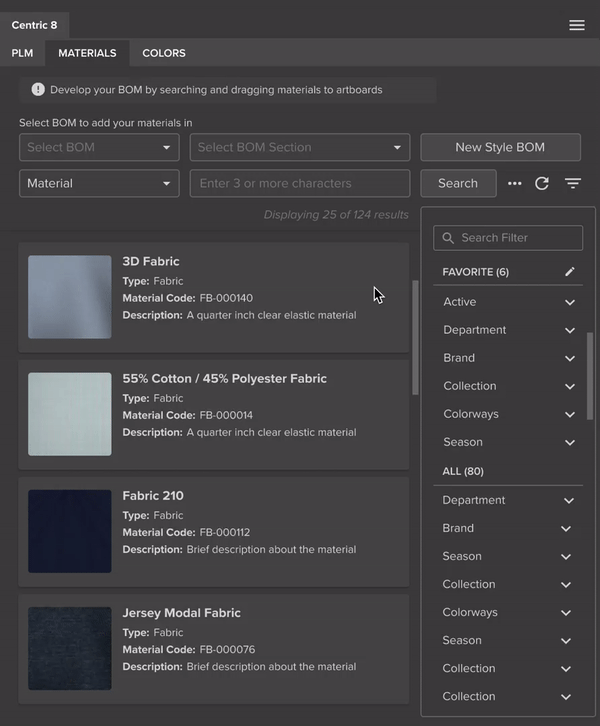600x726 pixels.
Task: Open the hamburger menu in Centric 8 header
Action: pos(577,25)
